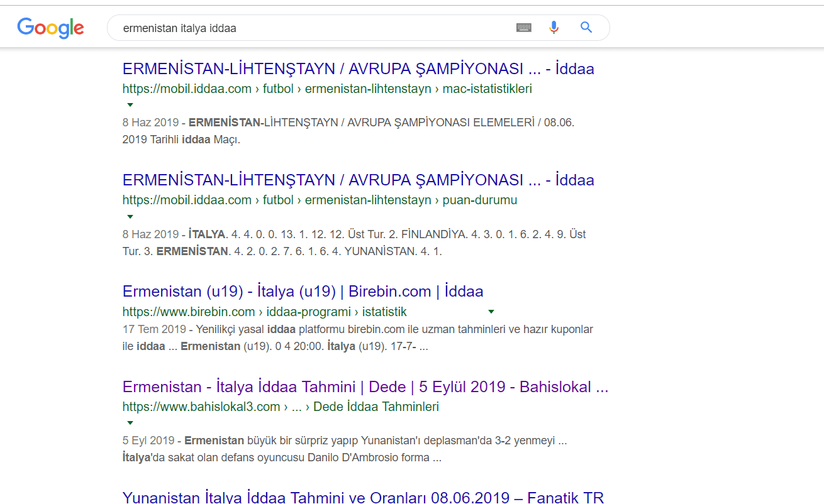This screenshot has width=824, height=504.
Task: Click snippet text '2019 Tarihli iddaa Maçı.'
Action: (x=181, y=140)
